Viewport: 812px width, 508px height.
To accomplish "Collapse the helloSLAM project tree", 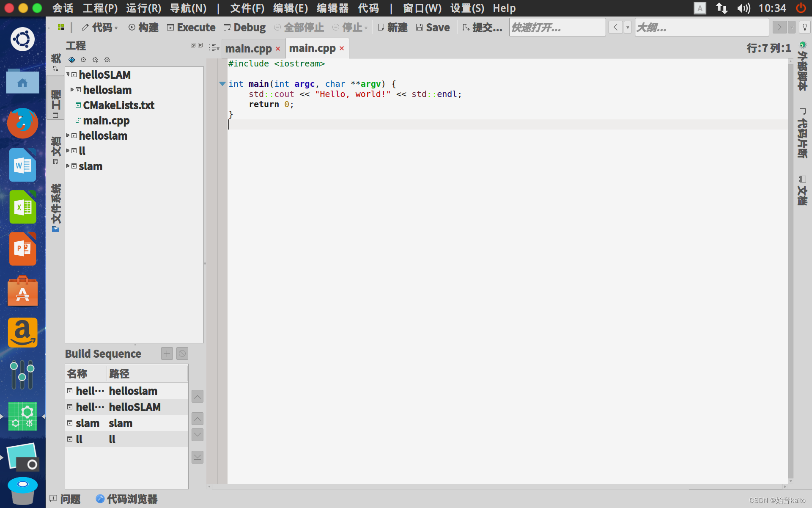I will click(x=68, y=75).
